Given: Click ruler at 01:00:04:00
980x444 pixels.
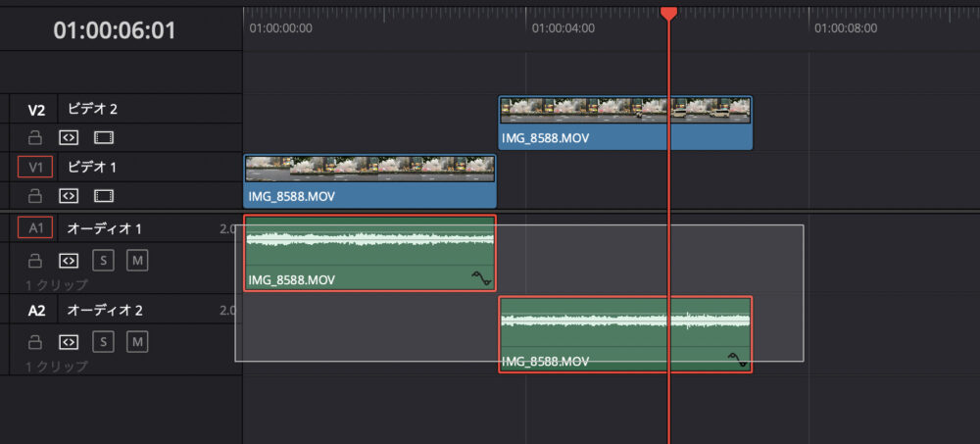Looking at the screenshot, I should (563, 28).
